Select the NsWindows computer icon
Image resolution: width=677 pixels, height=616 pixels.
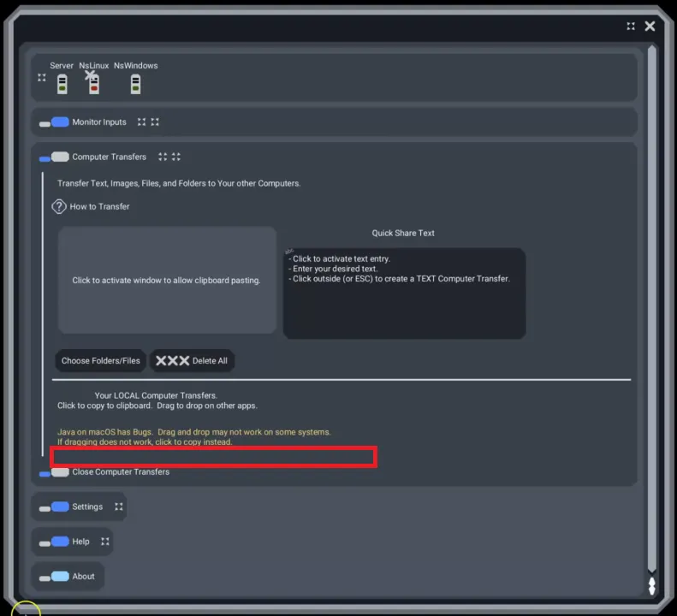click(x=135, y=84)
